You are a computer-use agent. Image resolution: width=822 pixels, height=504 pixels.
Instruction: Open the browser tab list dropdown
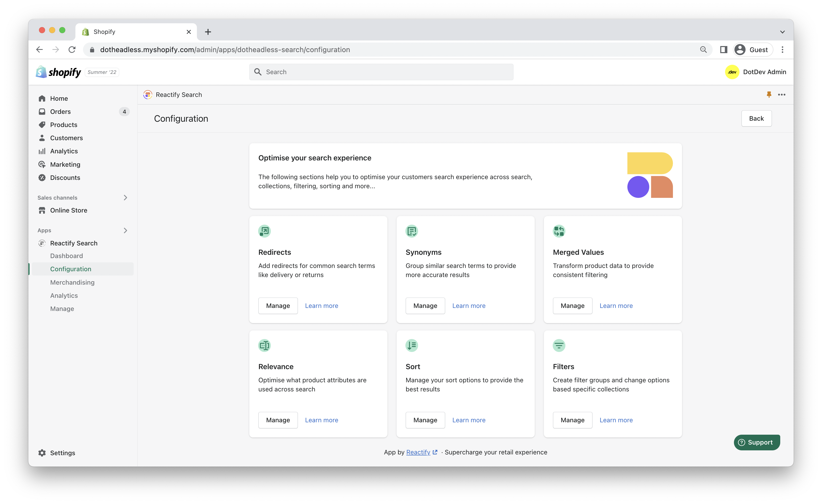(x=782, y=32)
